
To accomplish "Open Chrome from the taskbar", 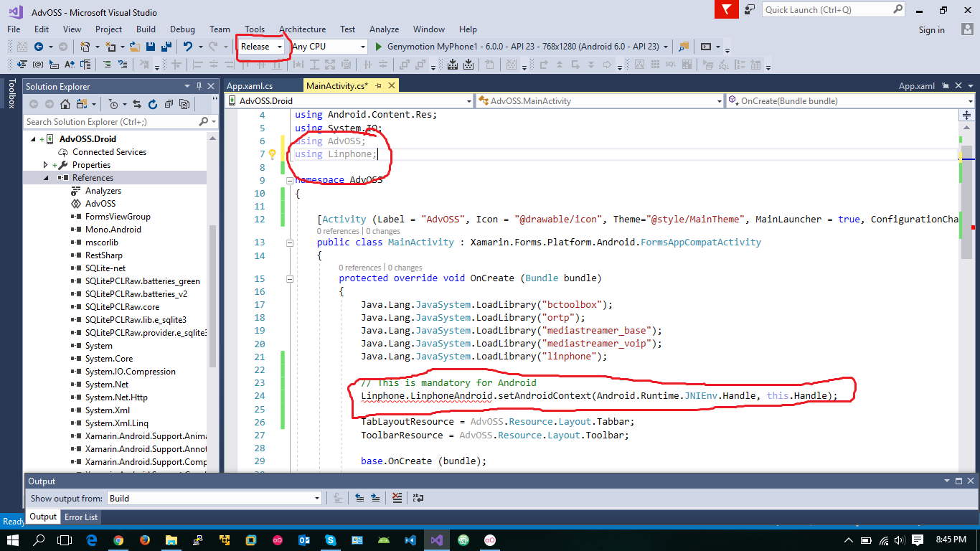I will (x=118, y=540).
